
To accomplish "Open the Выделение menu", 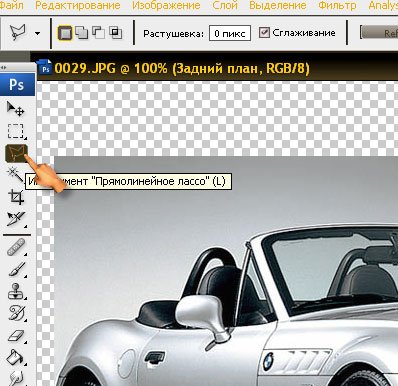I will point(278,5).
